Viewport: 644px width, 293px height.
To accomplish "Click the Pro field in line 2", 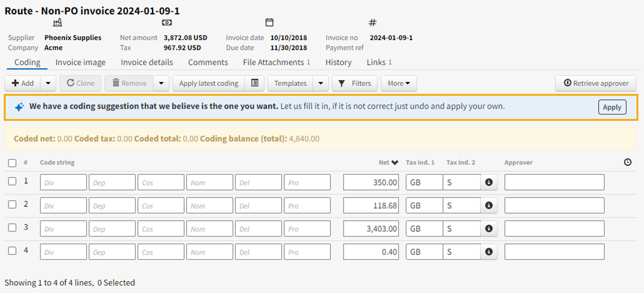I will (307, 205).
